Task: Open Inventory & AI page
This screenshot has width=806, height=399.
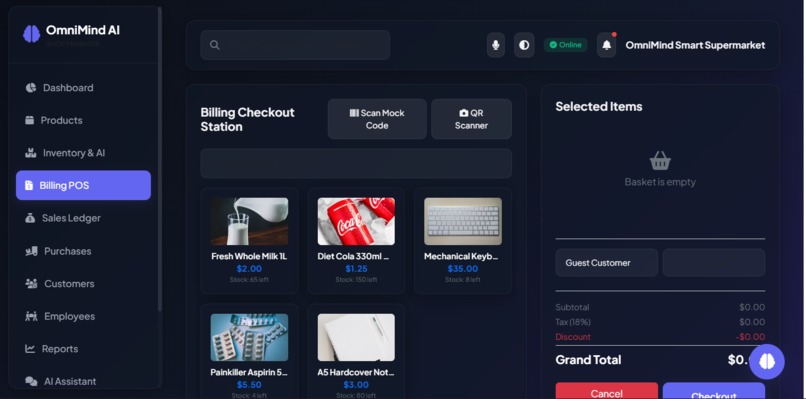Action: pyautogui.click(x=83, y=153)
